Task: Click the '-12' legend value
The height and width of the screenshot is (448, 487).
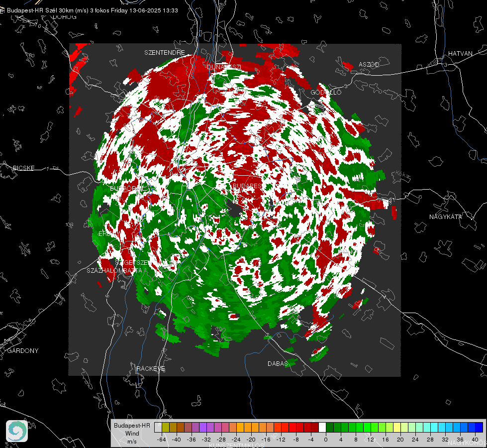Action: (281, 440)
